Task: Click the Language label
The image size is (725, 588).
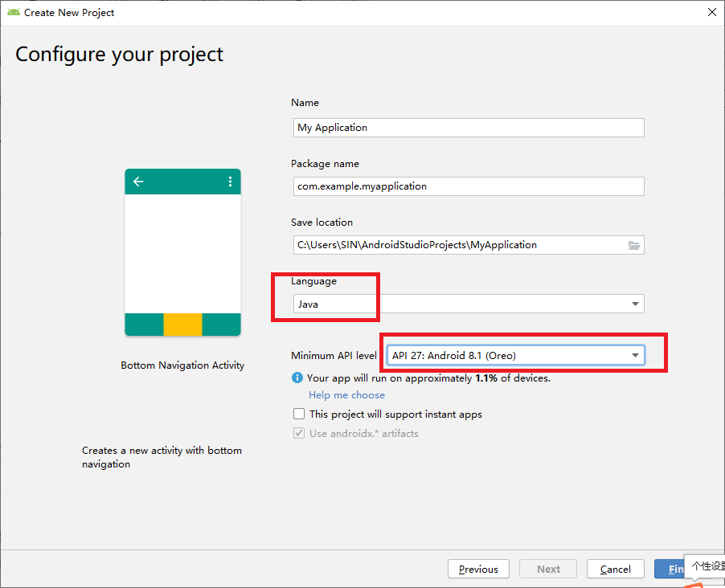Action: [x=314, y=281]
